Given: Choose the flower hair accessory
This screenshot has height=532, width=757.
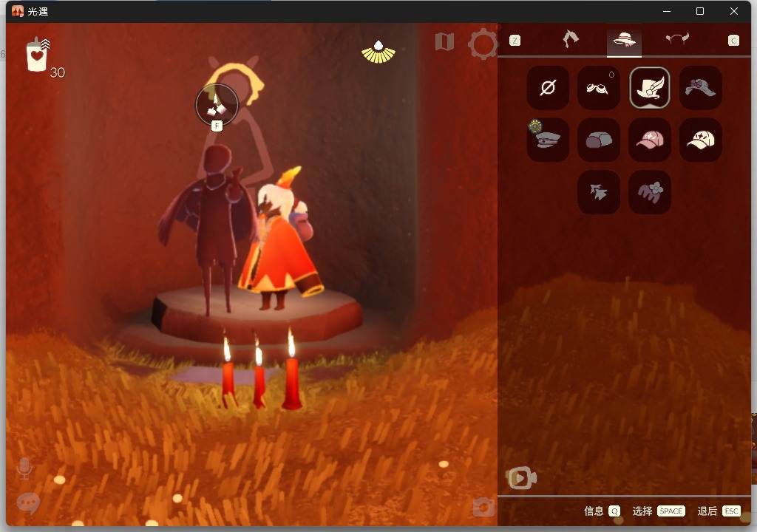Looking at the screenshot, I should pos(650,192).
